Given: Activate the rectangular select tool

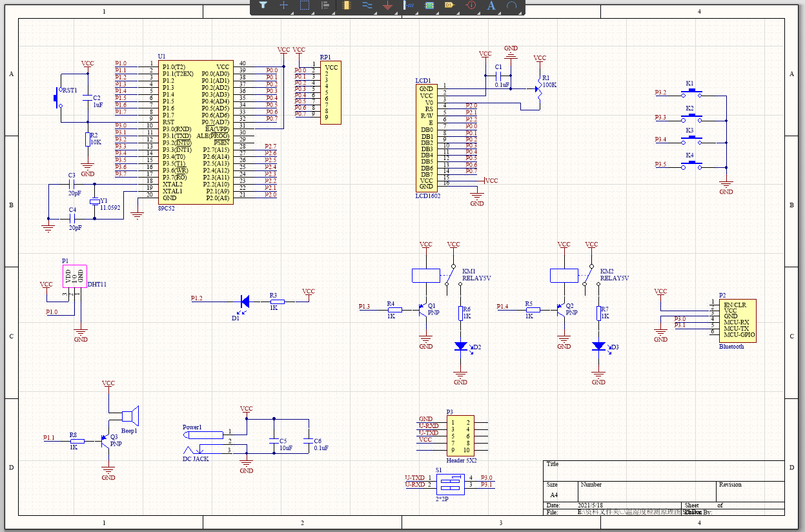Looking at the screenshot, I should 305,5.
